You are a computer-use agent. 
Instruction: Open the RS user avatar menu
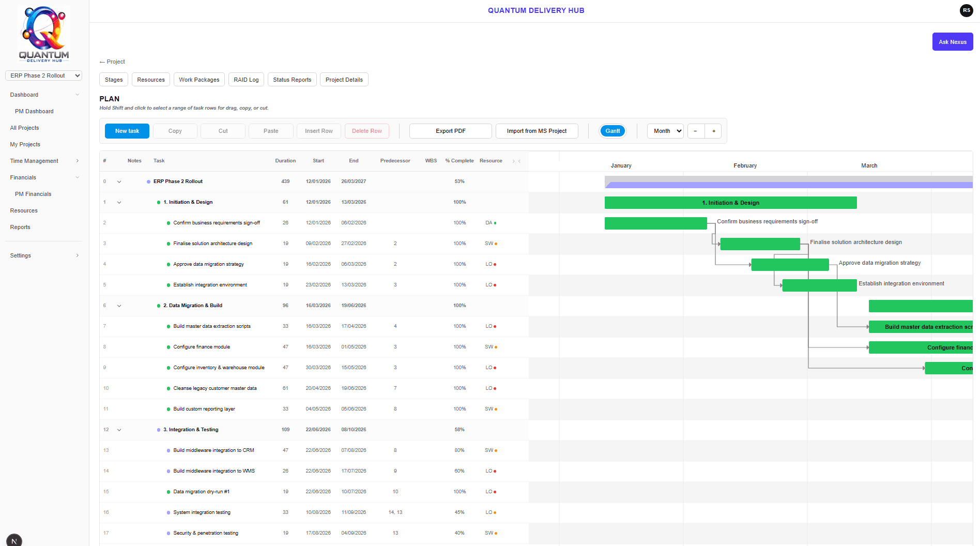click(966, 10)
